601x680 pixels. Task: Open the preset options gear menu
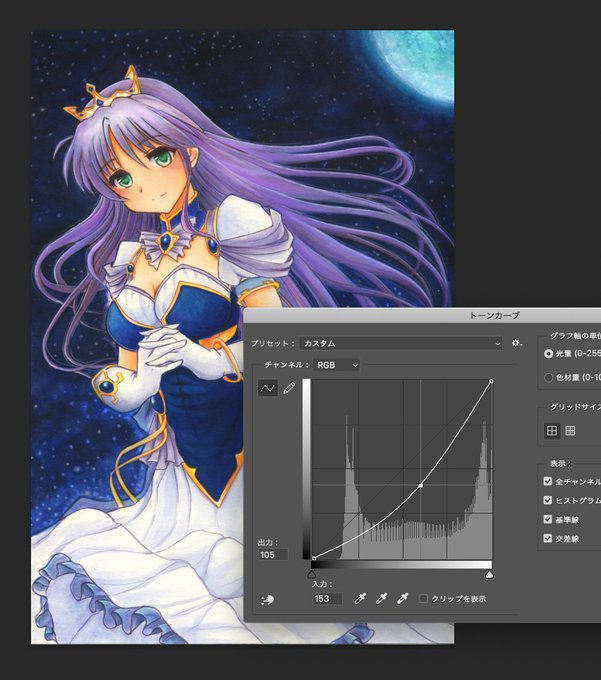[x=516, y=343]
